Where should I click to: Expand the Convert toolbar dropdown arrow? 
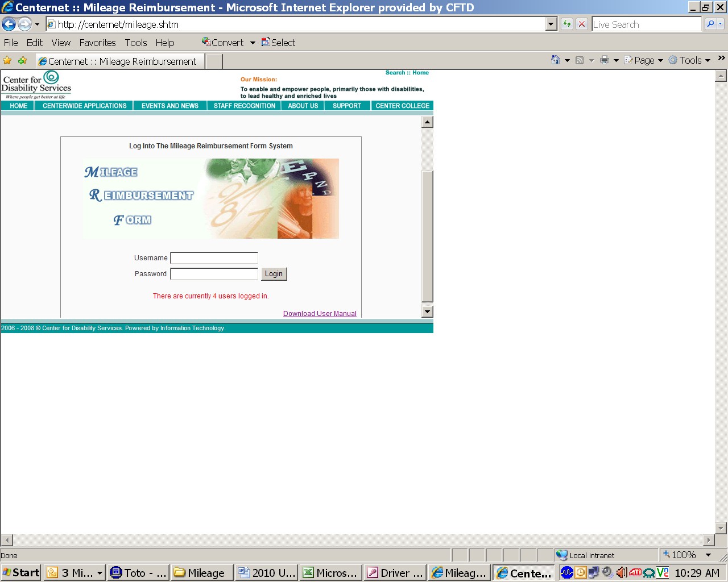[x=253, y=43]
